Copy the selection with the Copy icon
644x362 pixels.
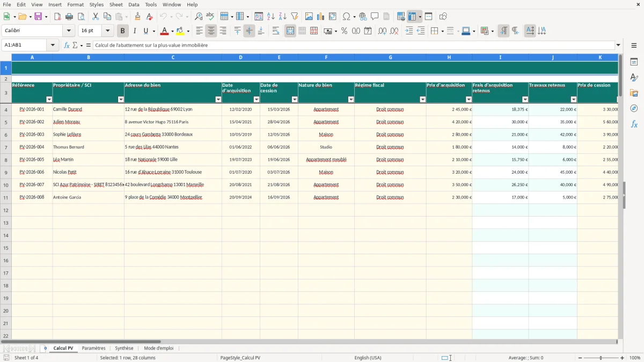coord(107,17)
